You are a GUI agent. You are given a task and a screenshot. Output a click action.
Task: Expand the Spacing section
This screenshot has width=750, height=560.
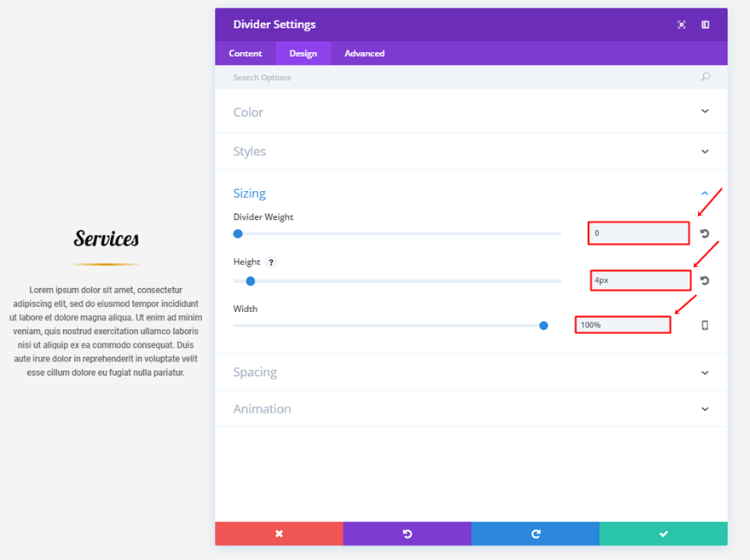click(x=705, y=372)
